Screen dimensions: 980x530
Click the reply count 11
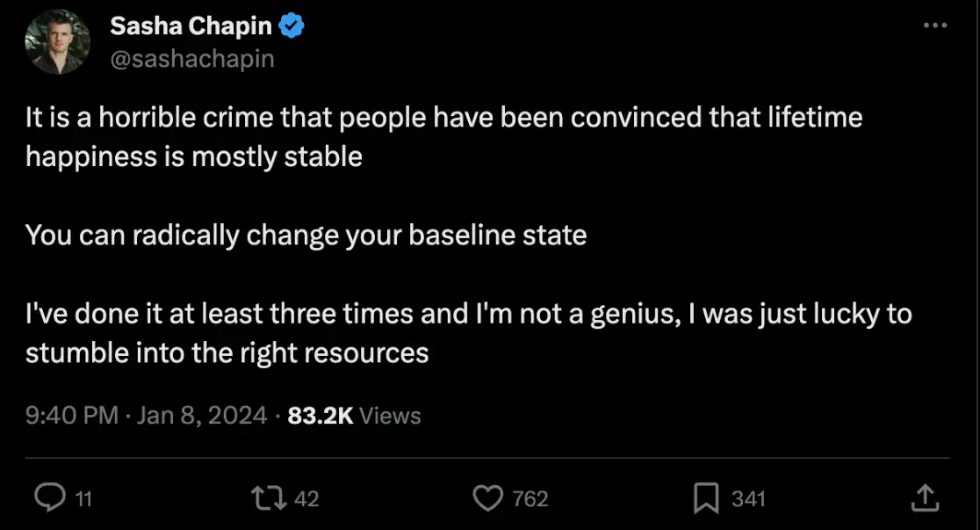pyautogui.click(x=83, y=499)
